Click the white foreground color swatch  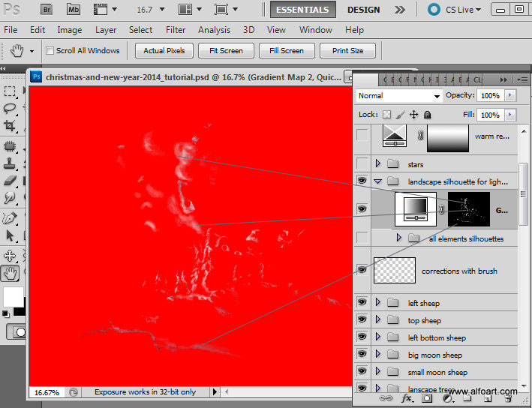(13, 295)
